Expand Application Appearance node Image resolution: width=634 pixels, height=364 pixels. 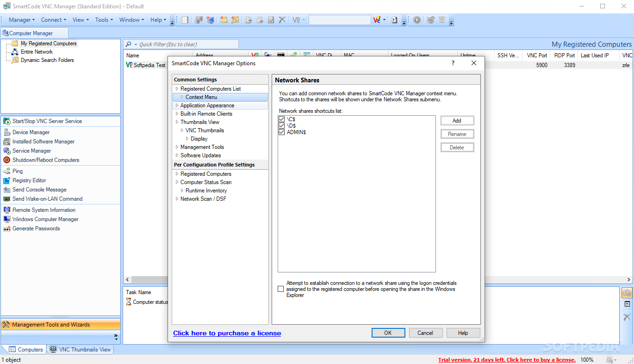177,105
